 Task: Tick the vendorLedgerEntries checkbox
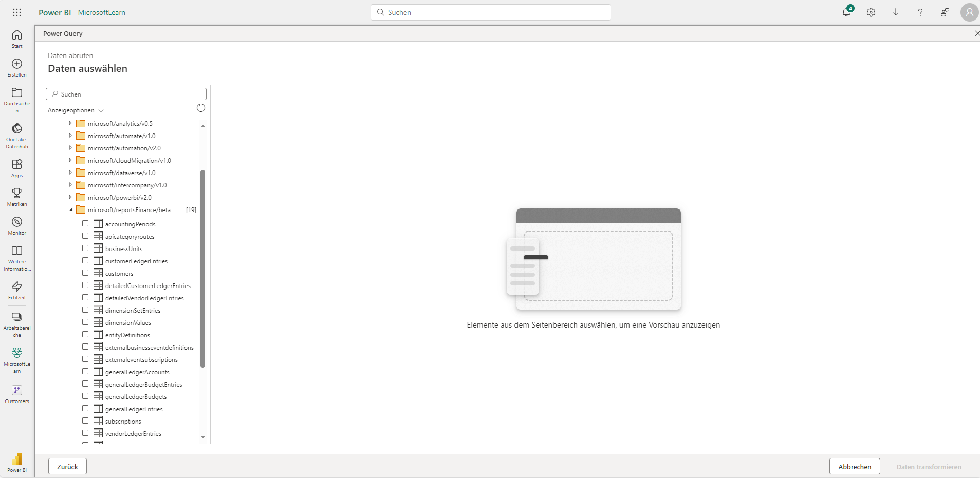coord(85,433)
